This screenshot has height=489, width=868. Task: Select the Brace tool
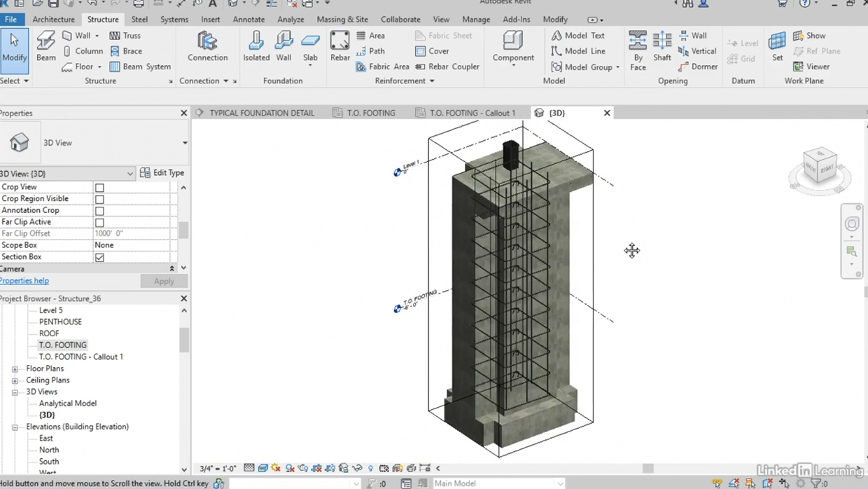[x=126, y=51]
